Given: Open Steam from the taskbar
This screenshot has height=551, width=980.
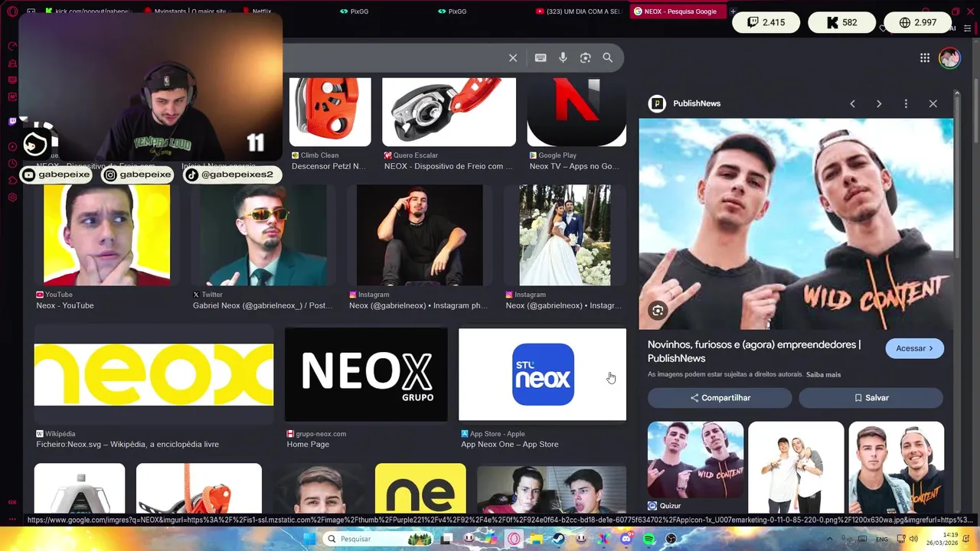Looking at the screenshot, I should [x=559, y=539].
